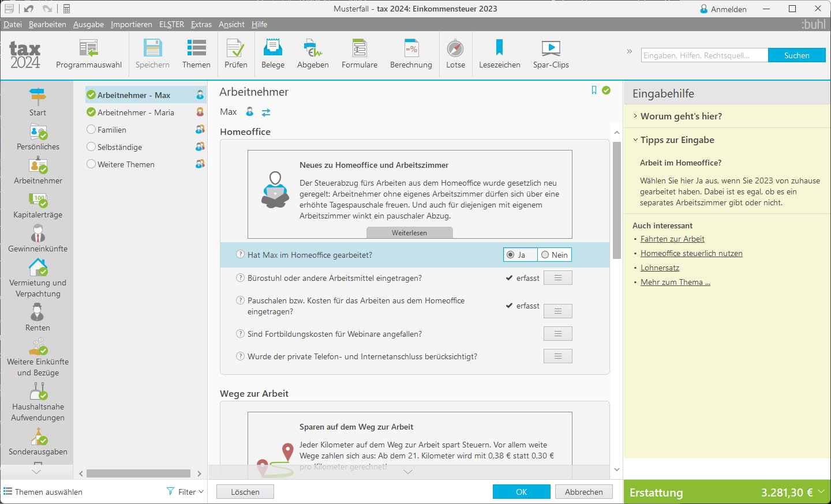This screenshot has width=831, height=504.
Task: Follow the Fahrten zur Arbeit link
Action: (672, 239)
